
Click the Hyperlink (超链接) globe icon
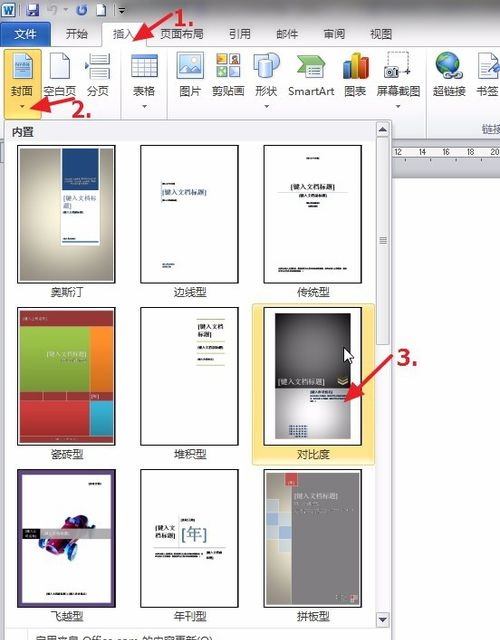(449, 65)
